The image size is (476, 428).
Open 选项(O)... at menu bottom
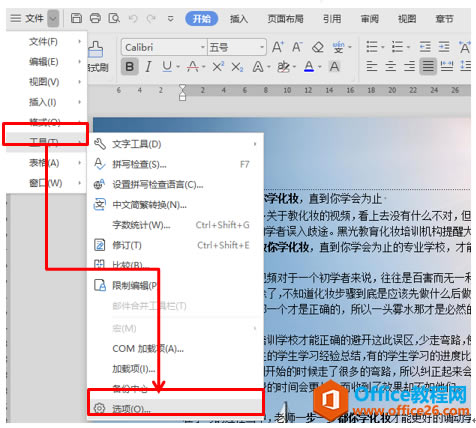pyautogui.click(x=175, y=408)
